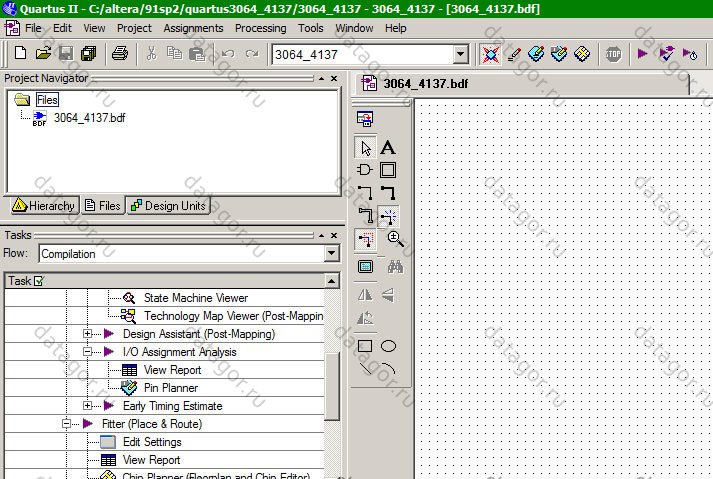Open the Help menu
The image size is (713, 479).
(x=396, y=28)
